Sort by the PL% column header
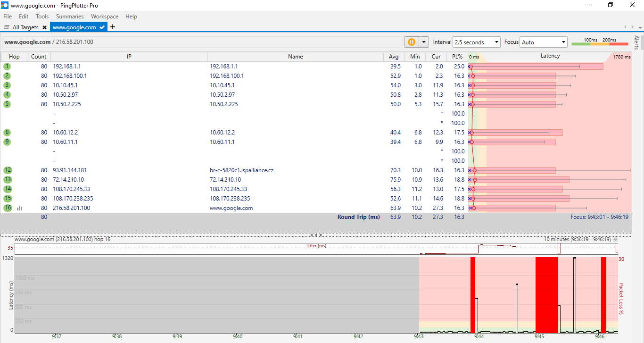 (x=457, y=57)
